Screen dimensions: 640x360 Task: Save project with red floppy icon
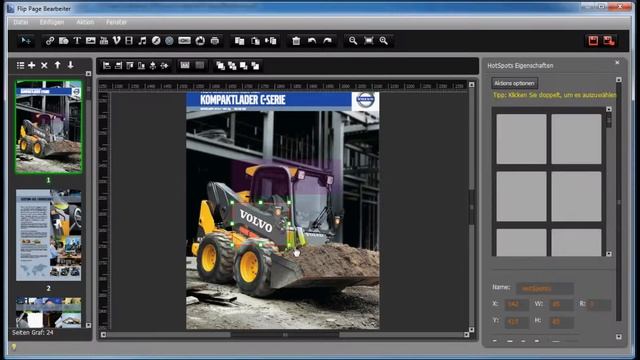593,40
